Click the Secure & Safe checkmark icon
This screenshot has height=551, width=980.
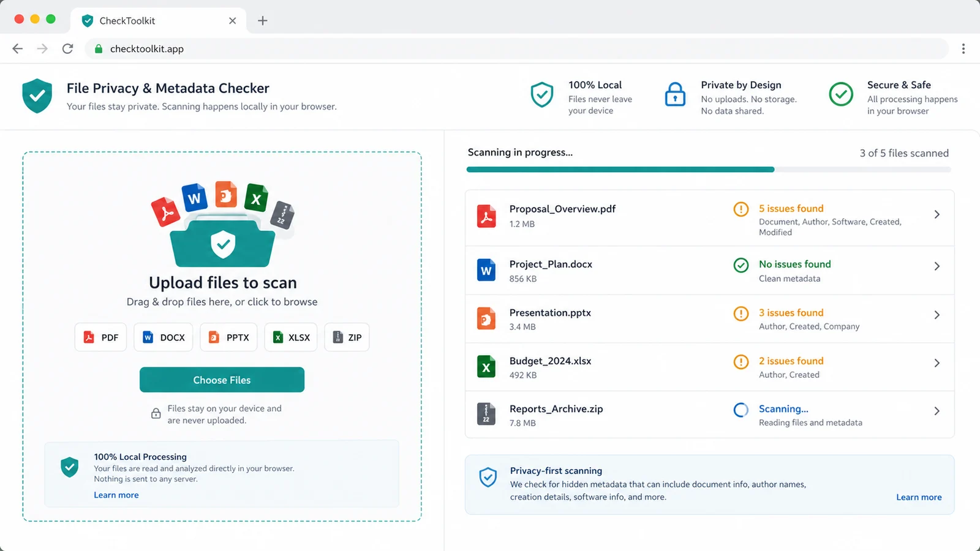tap(841, 94)
